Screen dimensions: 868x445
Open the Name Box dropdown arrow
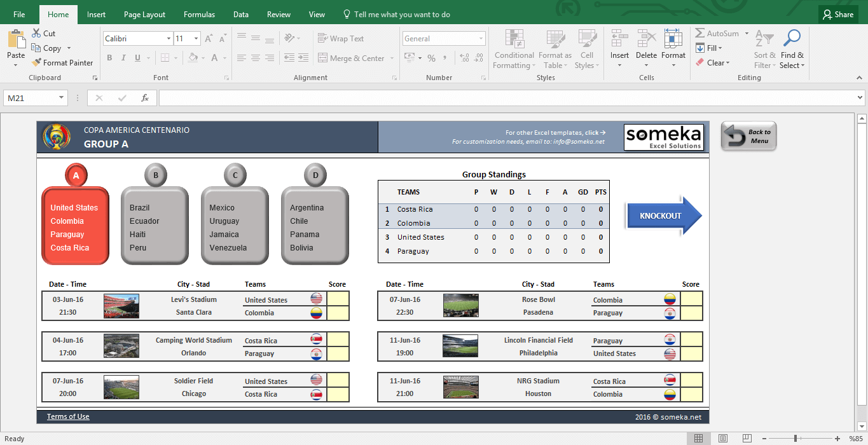pos(62,98)
